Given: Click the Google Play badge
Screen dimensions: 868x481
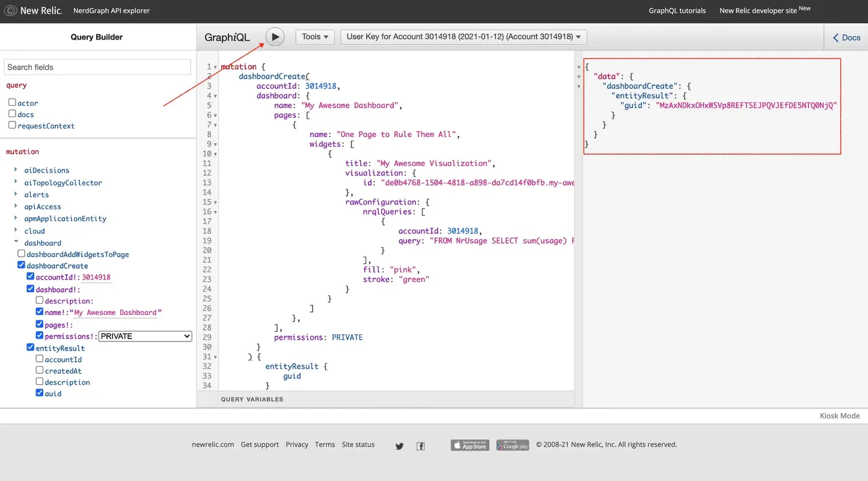Looking at the screenshot, I should [512, 445].
